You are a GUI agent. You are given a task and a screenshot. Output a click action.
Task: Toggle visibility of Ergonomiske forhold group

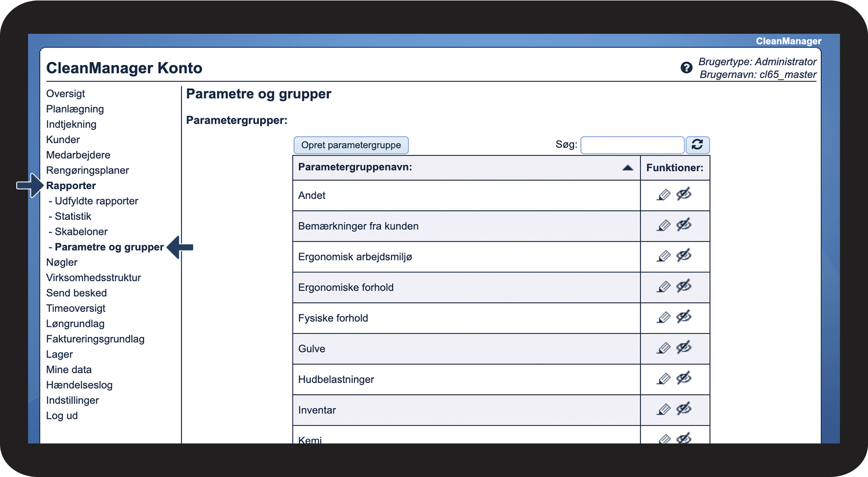pyautogui.click(x=684, y=286)
